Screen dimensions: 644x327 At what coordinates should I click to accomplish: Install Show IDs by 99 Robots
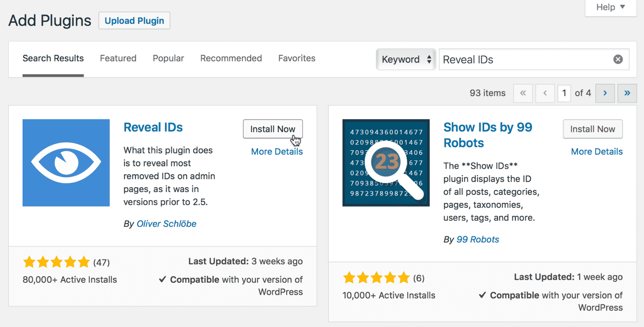pos(592,129)
